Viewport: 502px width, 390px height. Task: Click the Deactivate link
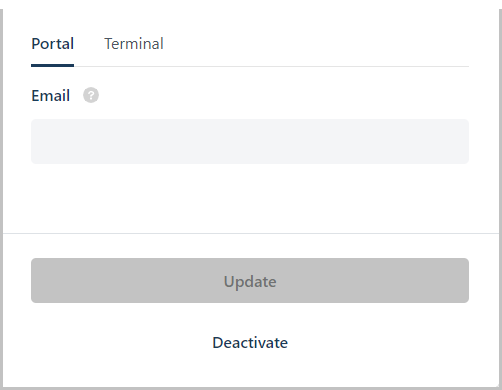(x=250, y=343)
